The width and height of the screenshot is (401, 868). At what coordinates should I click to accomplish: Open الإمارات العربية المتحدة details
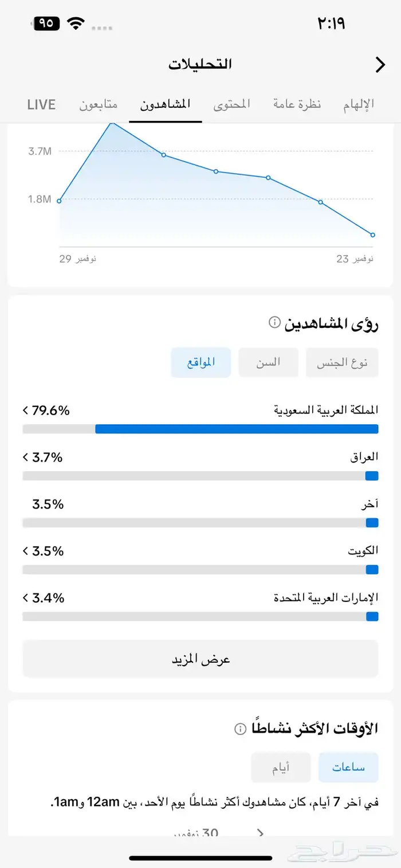24,598
